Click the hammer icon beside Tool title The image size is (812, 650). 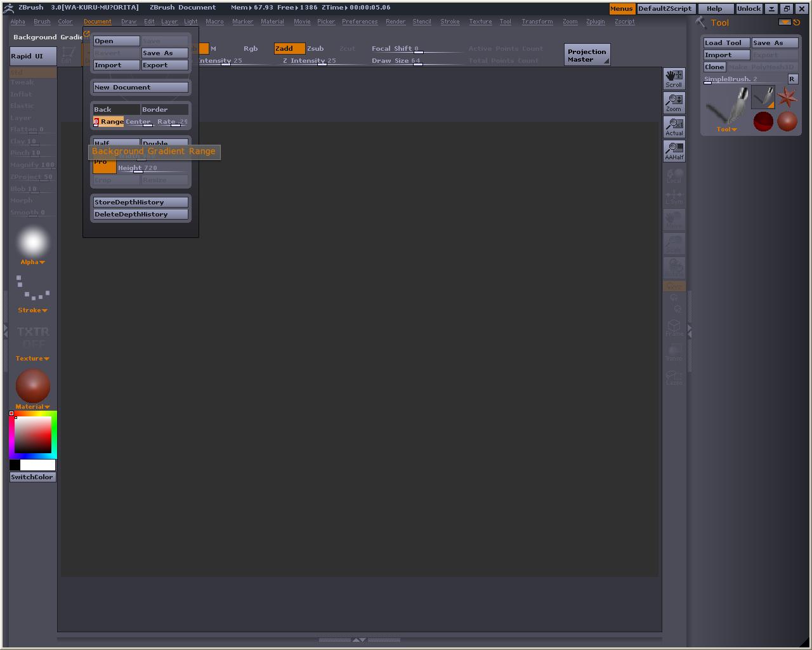pyautogui.click(x=701, y=23)
